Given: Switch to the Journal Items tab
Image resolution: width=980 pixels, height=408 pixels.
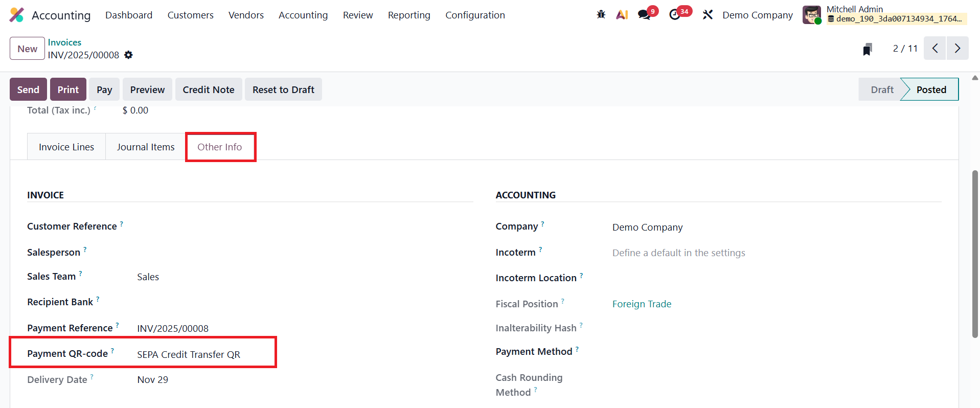Looking at the screenshot, I should coord(145,147).
